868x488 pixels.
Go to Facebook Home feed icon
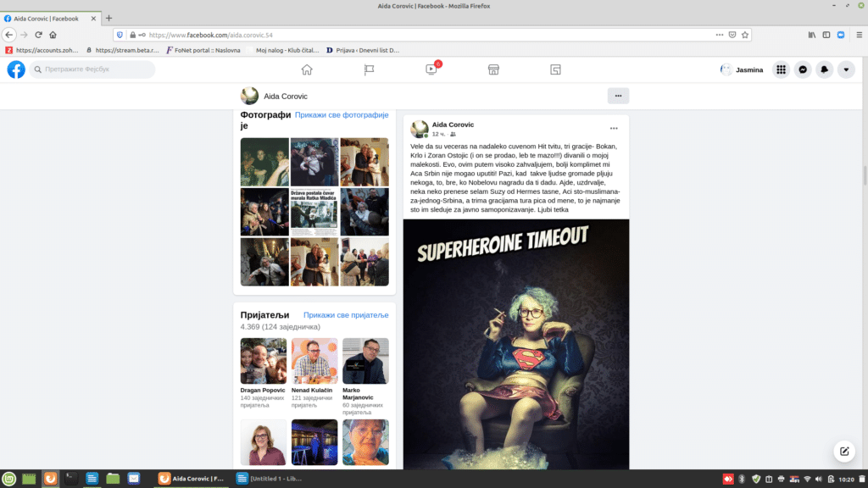(x=307, y=69)
